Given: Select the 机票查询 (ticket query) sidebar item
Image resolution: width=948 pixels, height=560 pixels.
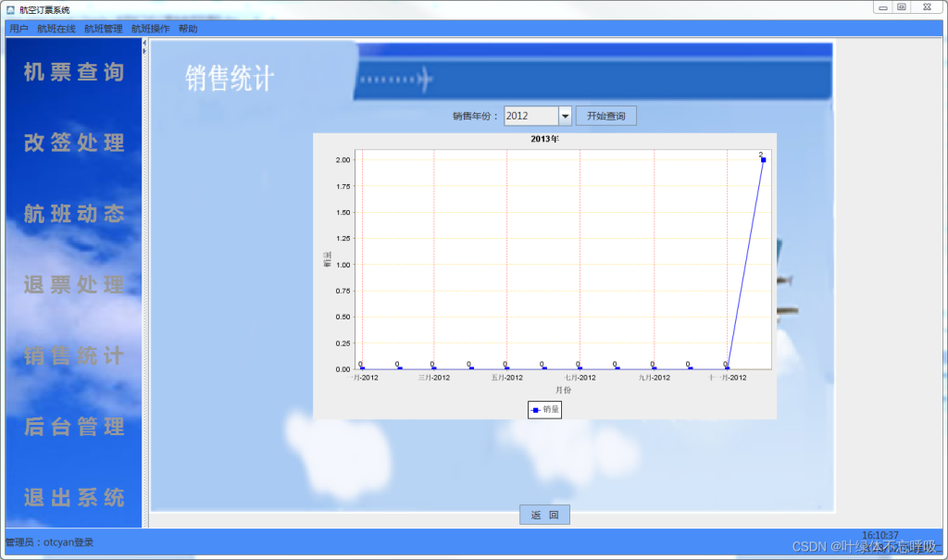Looking at the screenshot, I should [x=74, y=73].
